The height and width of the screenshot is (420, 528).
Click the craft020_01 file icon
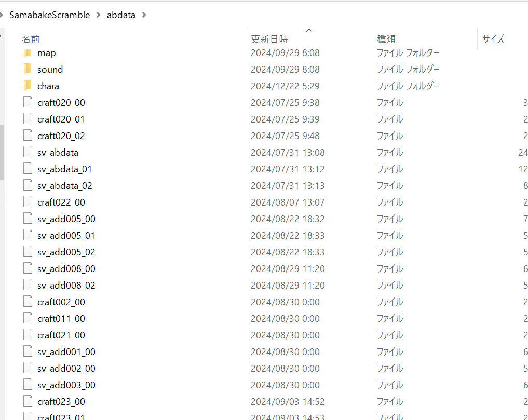[x=28, y=118]
